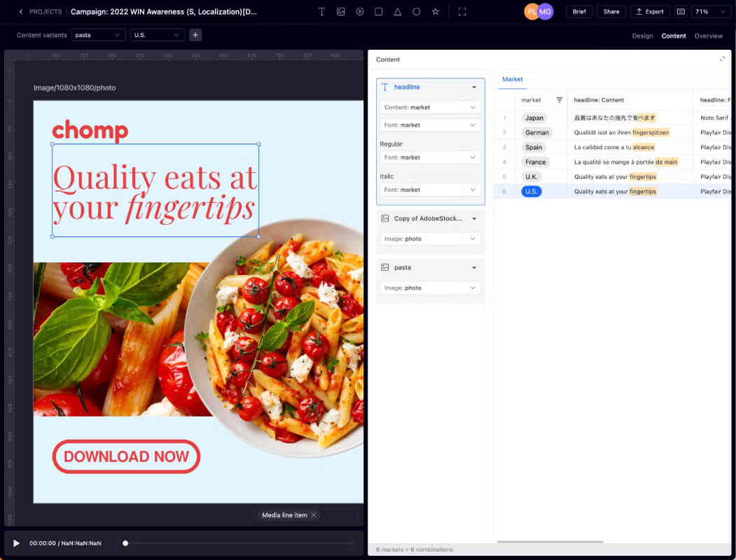Click the DOWNLOAD NOW button on canvas
The width and height of the screenshot is (736, 560).
[126, 456]
